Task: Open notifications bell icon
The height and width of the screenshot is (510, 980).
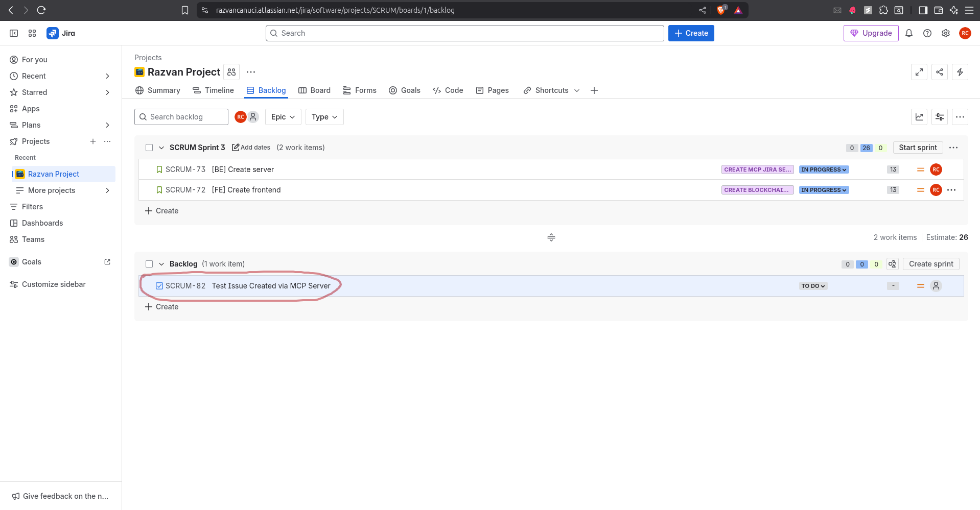Action: 908,33
